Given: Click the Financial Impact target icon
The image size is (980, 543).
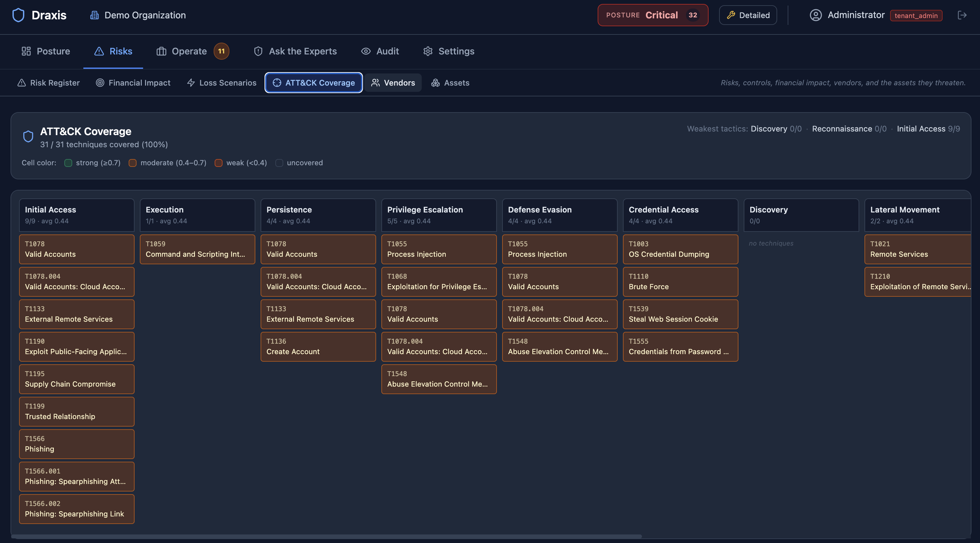Looking at the screenshot, I should [x=100, y=83].
